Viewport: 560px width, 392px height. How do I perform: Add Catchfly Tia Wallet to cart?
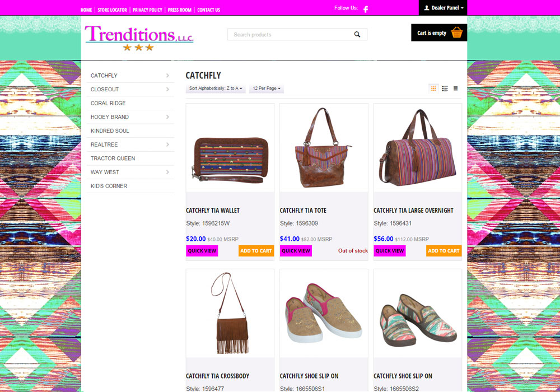click(256, 251)
